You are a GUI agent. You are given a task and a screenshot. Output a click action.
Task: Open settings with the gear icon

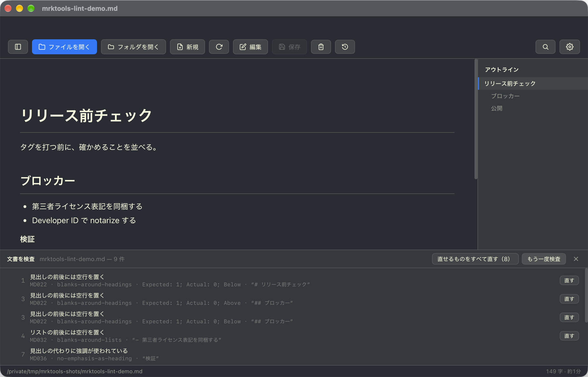coord(570,47)
